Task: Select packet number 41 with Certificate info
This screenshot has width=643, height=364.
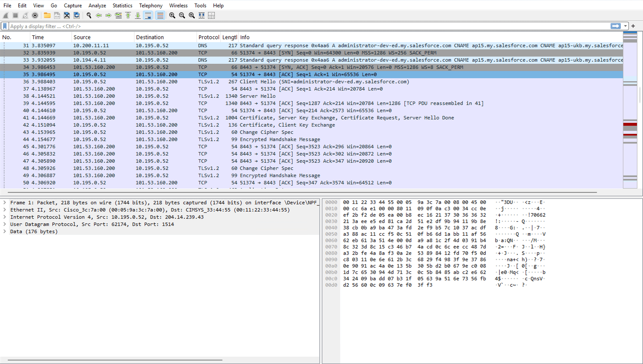Action: click(x=175, y=117)
